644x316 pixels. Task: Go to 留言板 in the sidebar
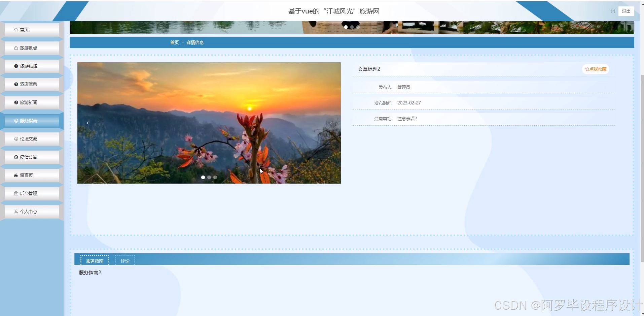click(x=32, y=175)
